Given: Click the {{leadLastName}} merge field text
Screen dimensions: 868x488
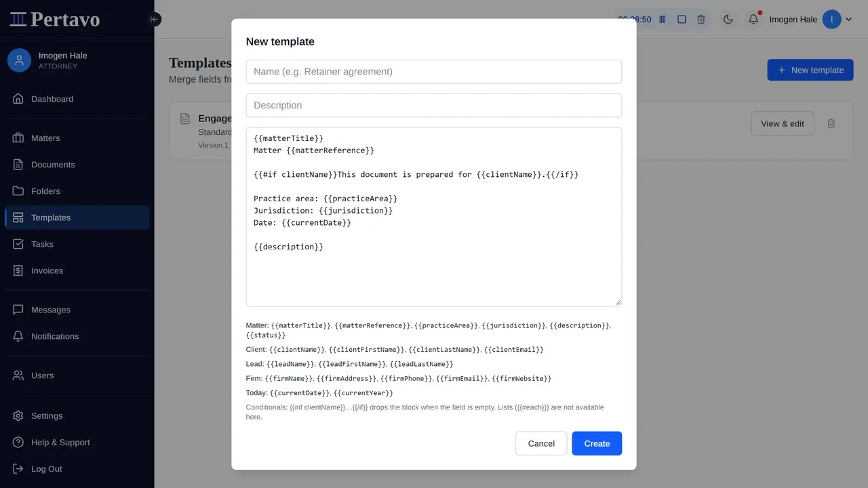Looking at the screenshot, I should (x=422, y=365).
